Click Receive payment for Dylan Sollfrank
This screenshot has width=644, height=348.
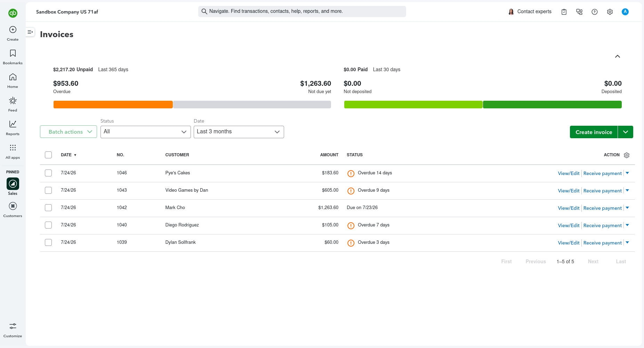click(x=603, y=243)
